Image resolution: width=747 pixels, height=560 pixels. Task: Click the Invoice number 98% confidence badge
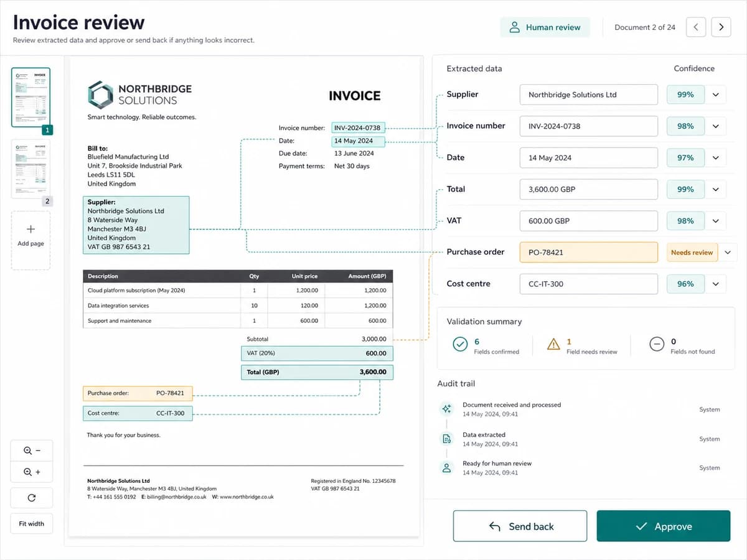[686, 126]
